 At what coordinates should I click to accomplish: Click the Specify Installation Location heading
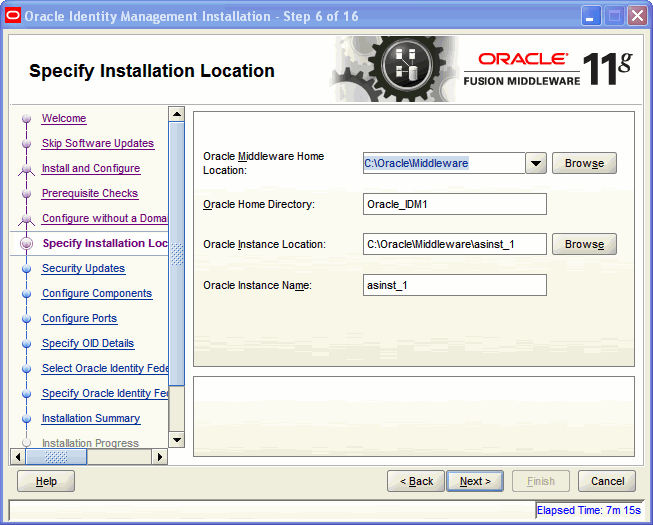click(x=152, y=71)
